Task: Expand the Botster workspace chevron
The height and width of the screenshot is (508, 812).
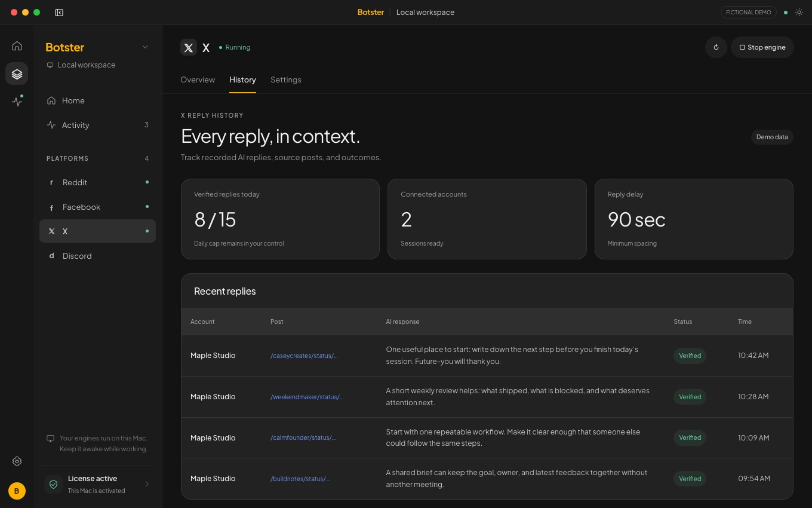Action: pos(145,47)
